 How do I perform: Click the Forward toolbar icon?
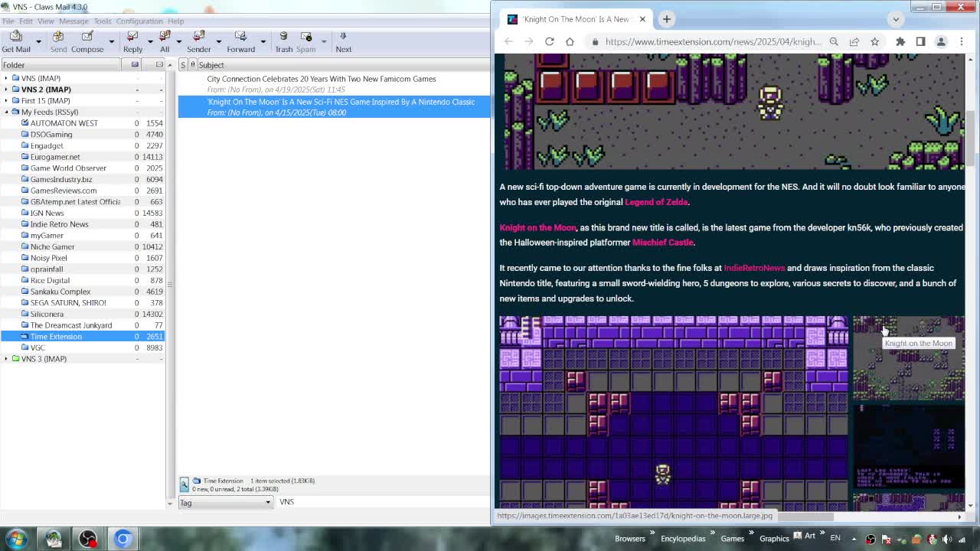(240, 37)
